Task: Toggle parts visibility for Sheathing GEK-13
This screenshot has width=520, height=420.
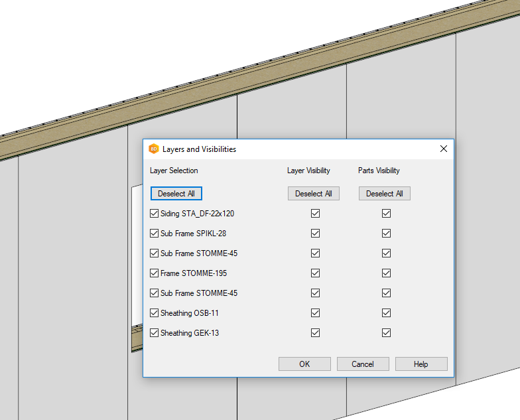Action: point(386,333)
